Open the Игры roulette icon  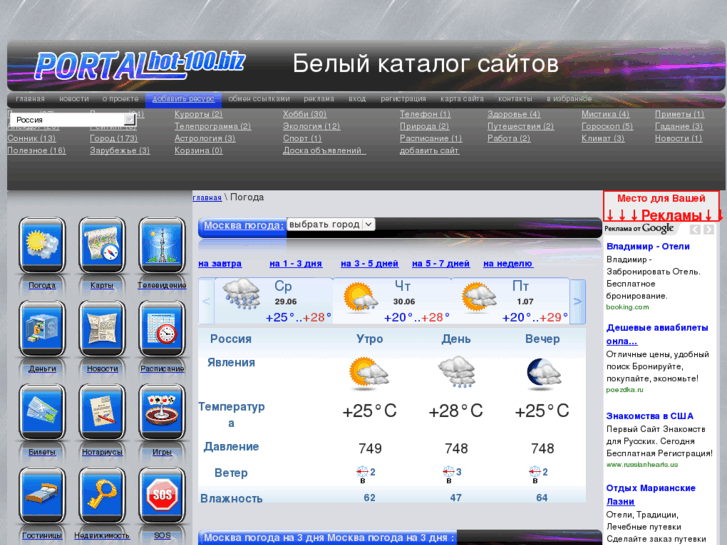(162, 412)
